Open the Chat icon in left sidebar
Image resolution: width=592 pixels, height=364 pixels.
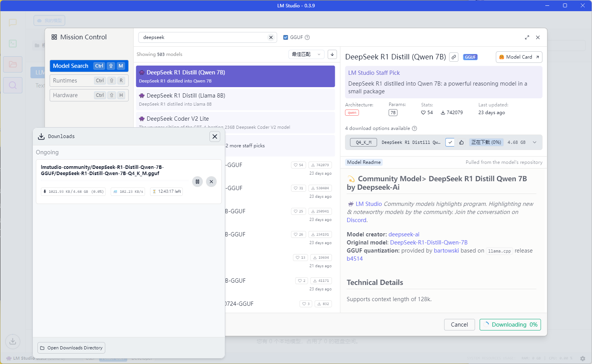(13, 22)
